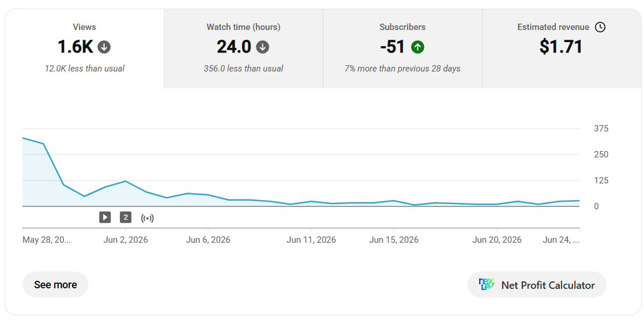This screenshot has height=320, width=644.
Task: Click the $1.71 revenue value
Action: click(561, 47)
